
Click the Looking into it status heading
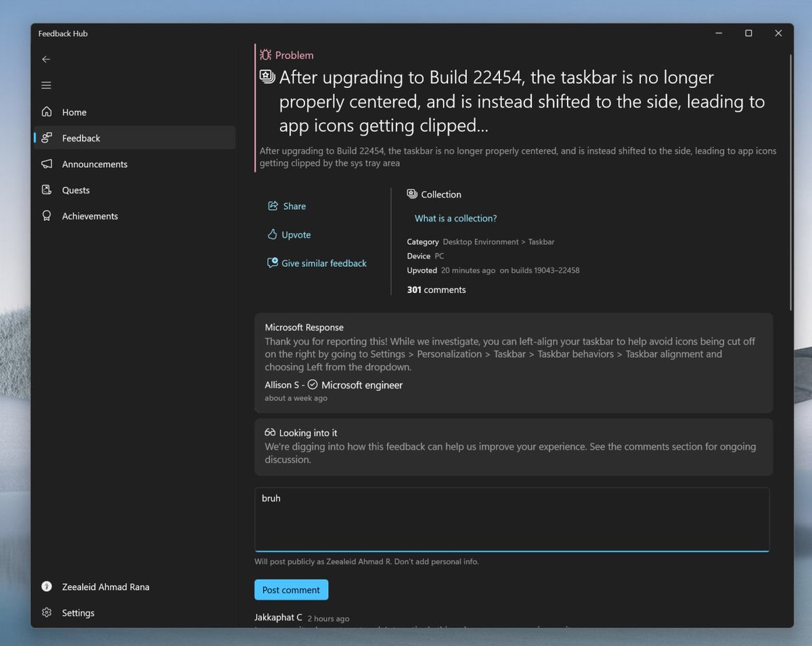coord(308,433)
